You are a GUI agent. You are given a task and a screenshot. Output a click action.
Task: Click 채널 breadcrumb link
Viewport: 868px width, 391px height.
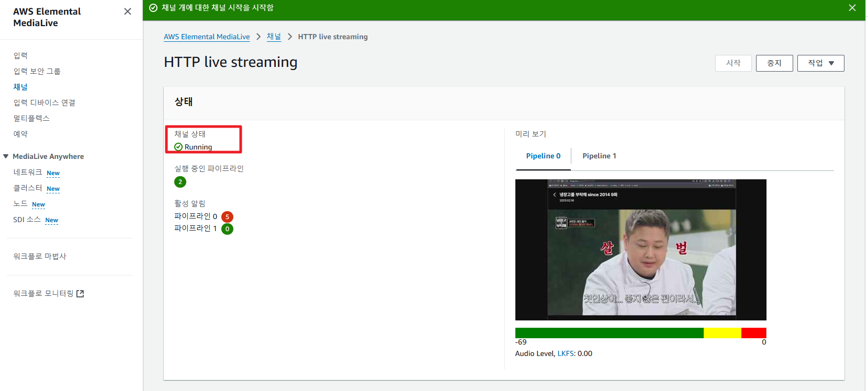point(274,37)
